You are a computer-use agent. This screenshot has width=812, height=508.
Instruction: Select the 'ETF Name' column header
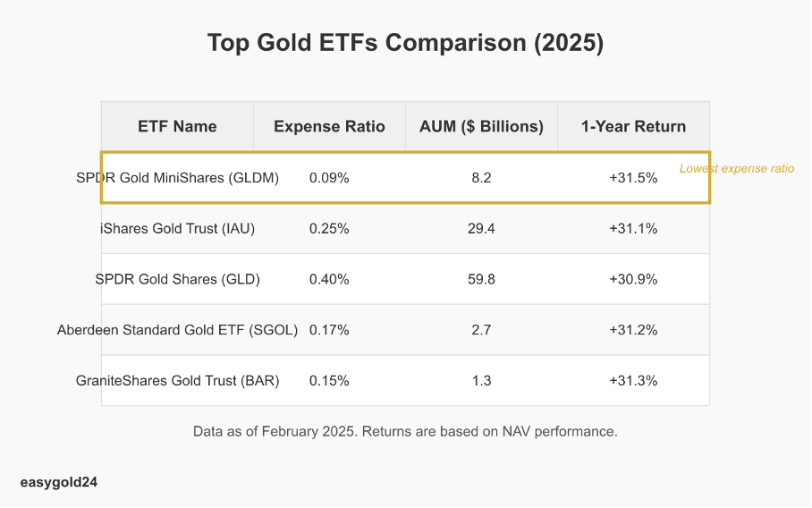177,126
